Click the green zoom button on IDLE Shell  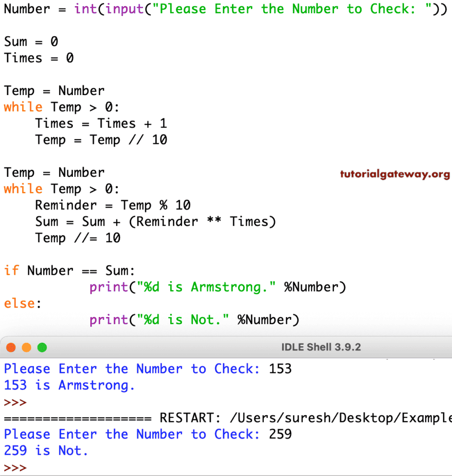click(41, 347)
